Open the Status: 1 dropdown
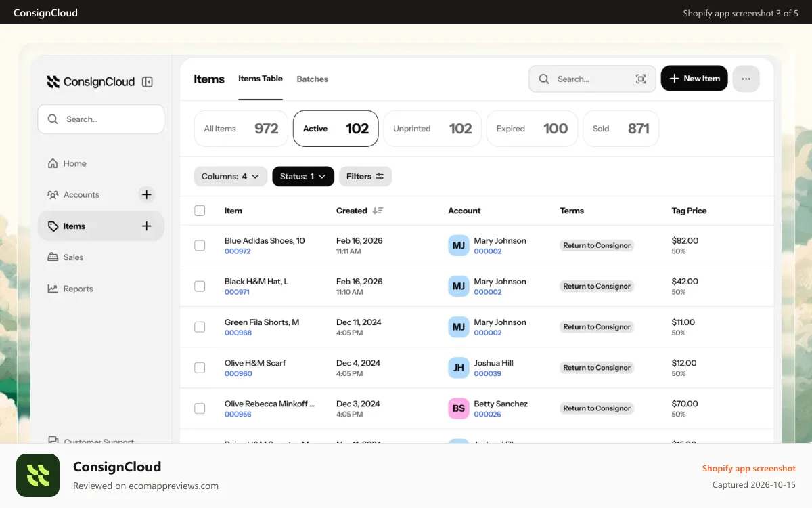The height and width of the screenshot is (508, 812). (x=303, y=176)
